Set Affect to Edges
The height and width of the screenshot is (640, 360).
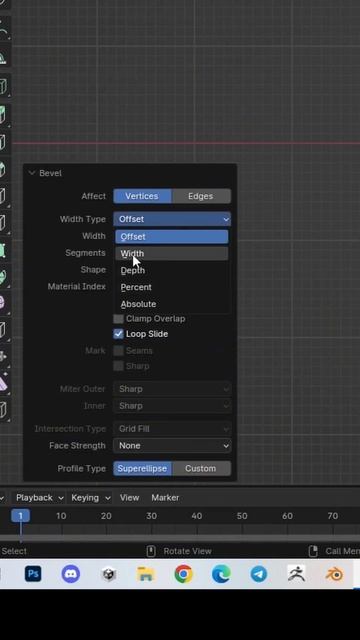click(201, 196)
